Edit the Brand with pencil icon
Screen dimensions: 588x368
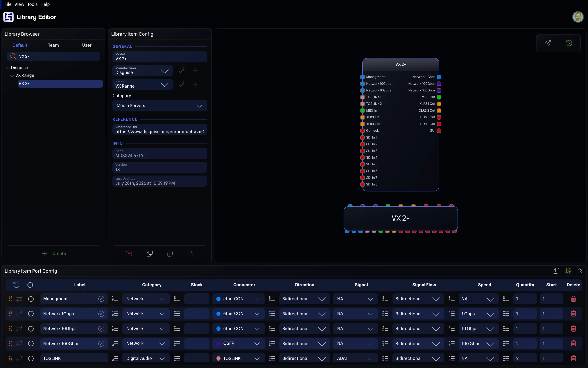coord(181,84)
